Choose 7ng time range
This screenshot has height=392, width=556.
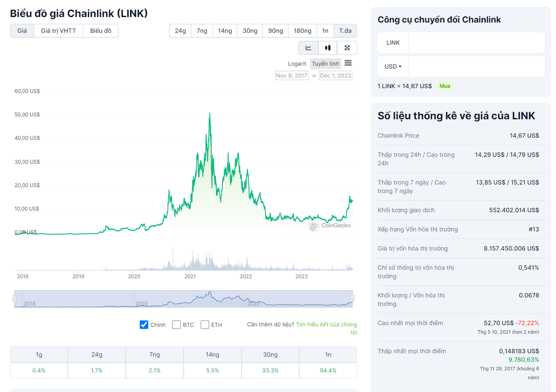point(202,31)
